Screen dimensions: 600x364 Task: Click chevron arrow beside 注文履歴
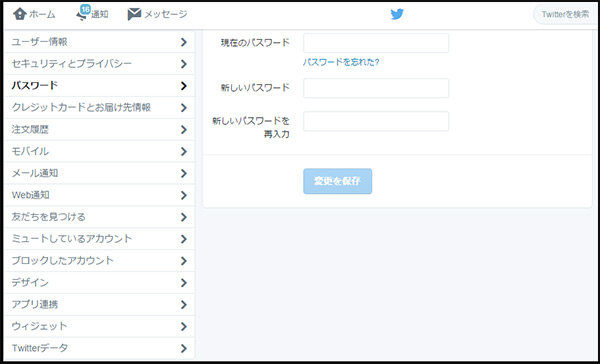184,130
